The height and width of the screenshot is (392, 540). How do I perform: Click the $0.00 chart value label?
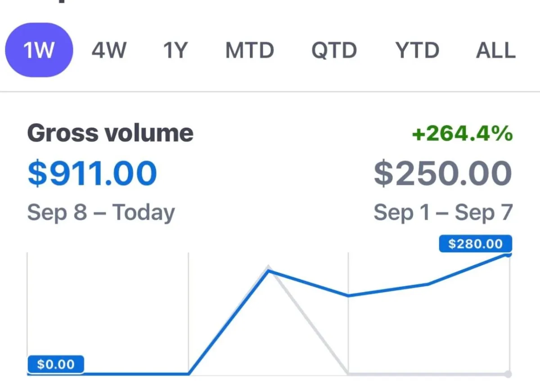point(56,364)
